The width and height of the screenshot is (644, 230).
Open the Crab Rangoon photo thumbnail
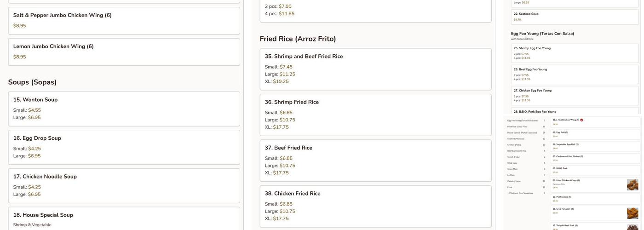pyautogui.click(x=632, y=213)
